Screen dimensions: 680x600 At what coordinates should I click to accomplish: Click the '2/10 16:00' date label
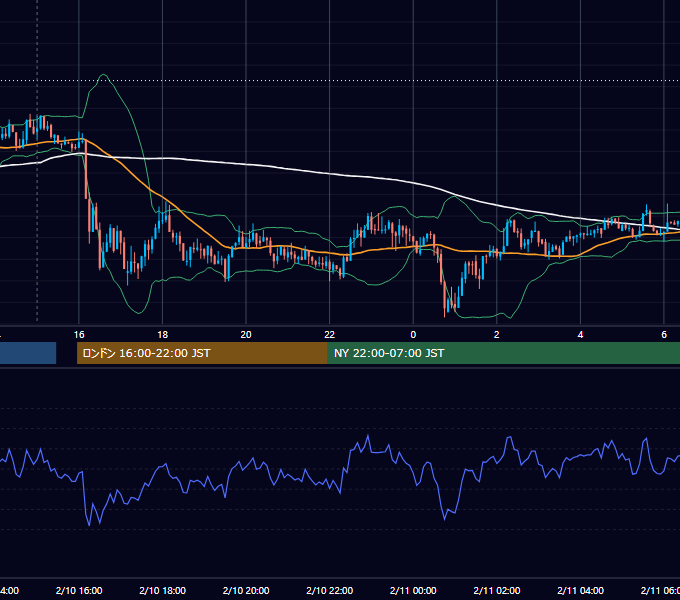(79, 590)
